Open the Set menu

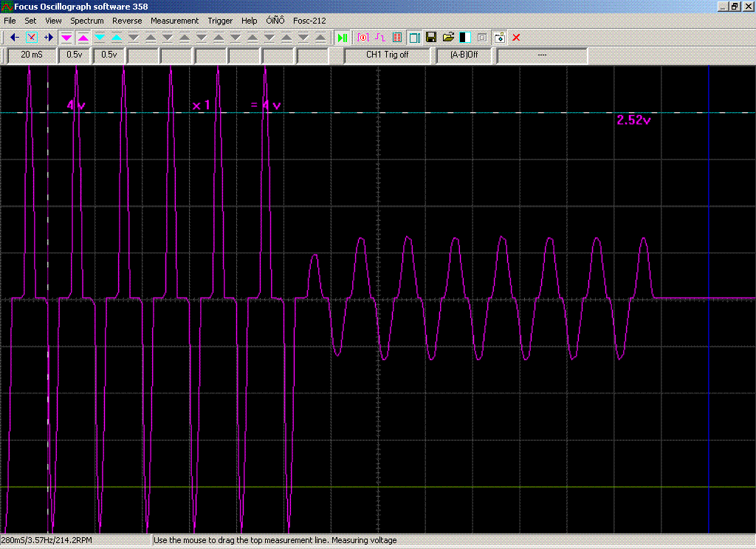(x=30, y=21)
